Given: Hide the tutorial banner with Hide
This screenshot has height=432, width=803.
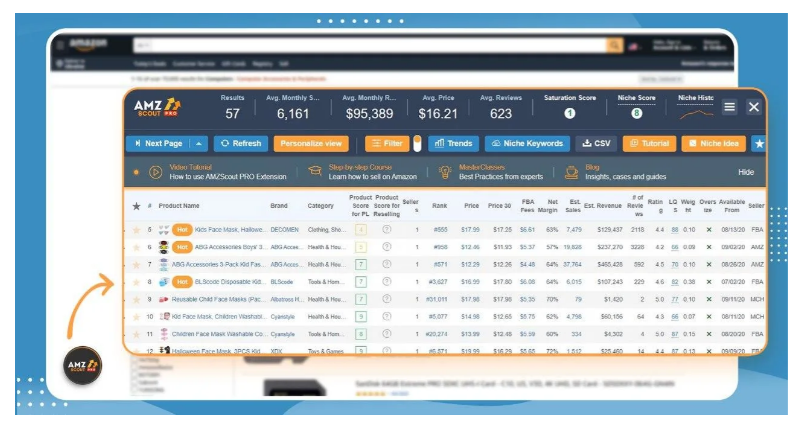Looking at the screenshot, I should pyautogui.click(x=746, y=172).
